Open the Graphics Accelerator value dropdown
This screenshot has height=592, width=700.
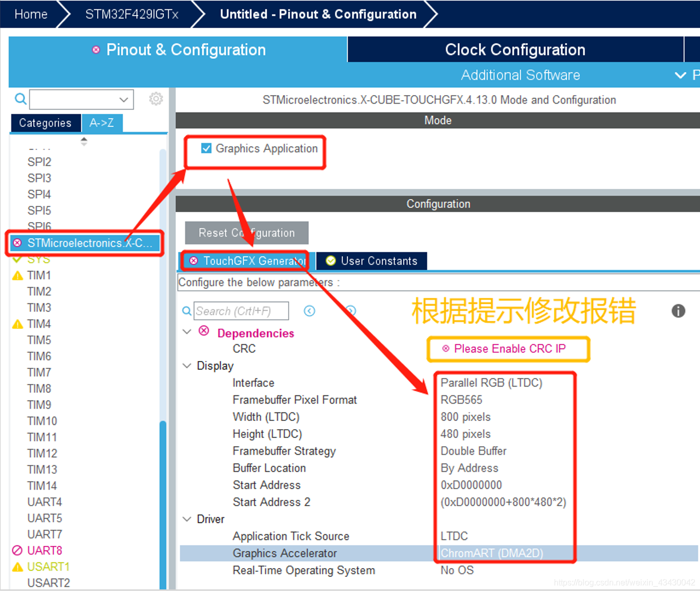point(568,553)
